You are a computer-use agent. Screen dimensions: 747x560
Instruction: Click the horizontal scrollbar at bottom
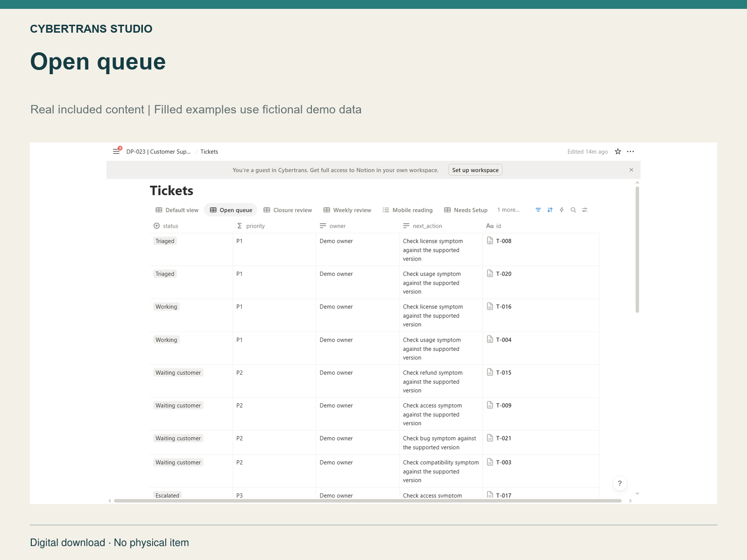click(x=367, y=501)
